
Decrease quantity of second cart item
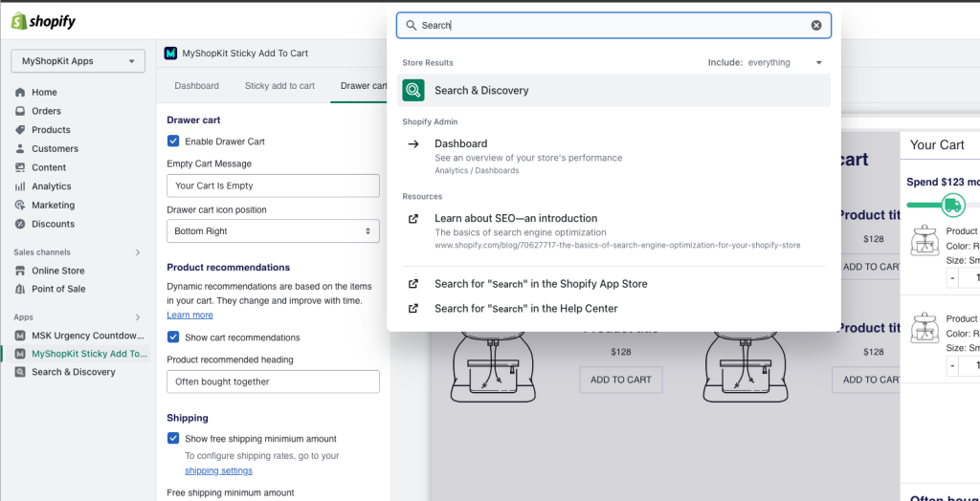(952, 365)
